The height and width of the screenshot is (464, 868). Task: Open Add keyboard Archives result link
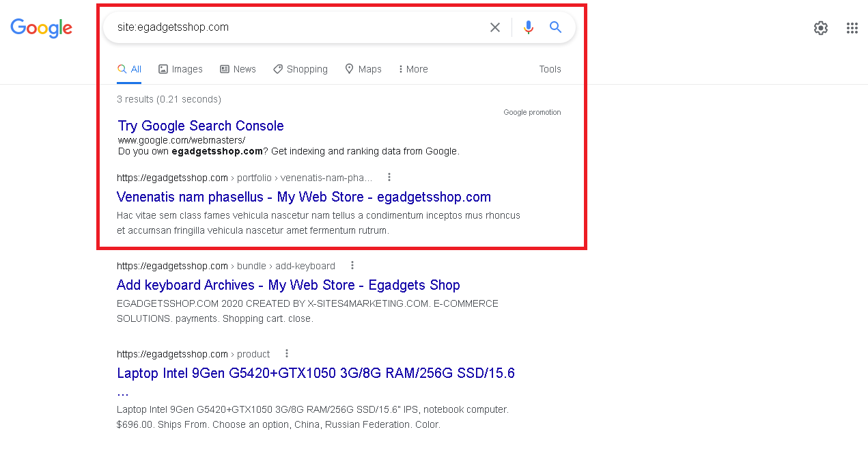tap(288, 285)
